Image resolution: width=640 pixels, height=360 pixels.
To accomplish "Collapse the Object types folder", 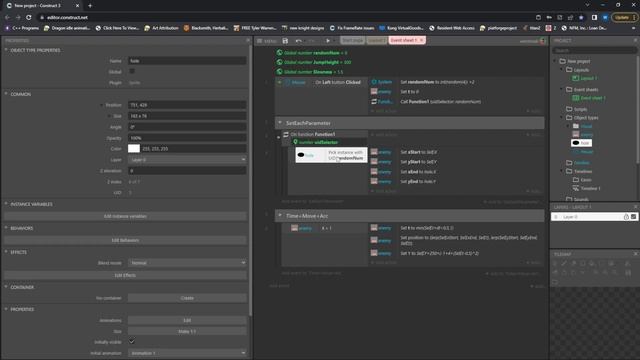I will point(562,118).
